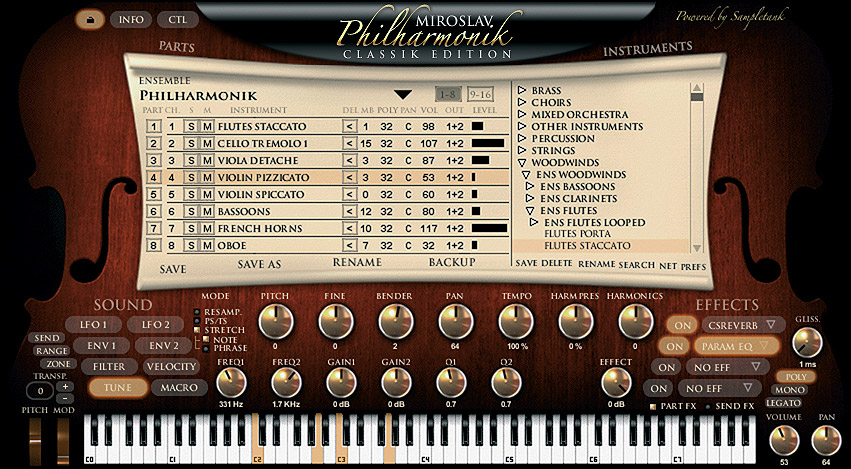Viewport: 851px width, 469px height.
Task: Switch to parts 9-16 tab
Action: click(x=480, y=95)
